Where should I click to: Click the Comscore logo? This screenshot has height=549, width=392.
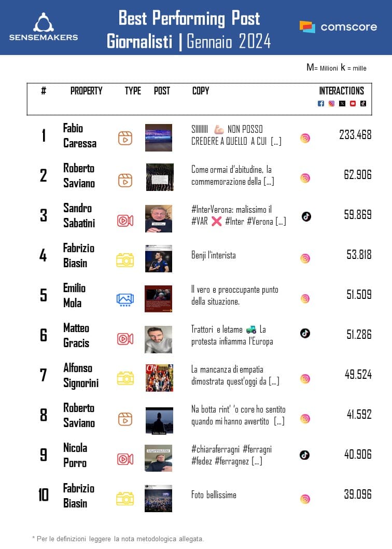[338, 27]
